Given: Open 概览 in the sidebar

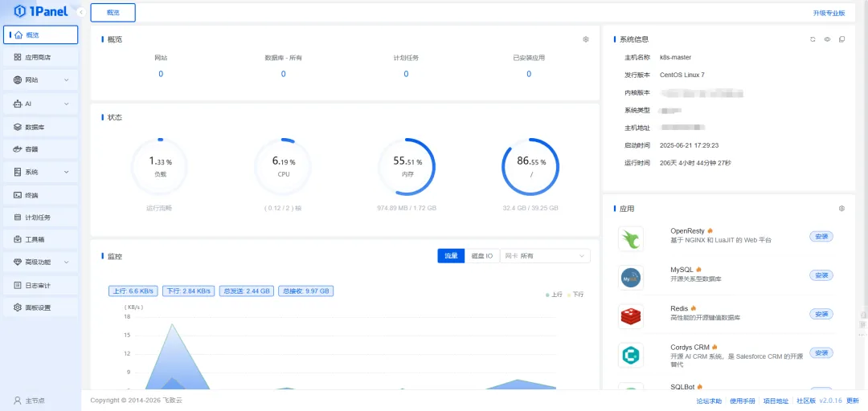Looking at the screenshot, I should (40, 35).
